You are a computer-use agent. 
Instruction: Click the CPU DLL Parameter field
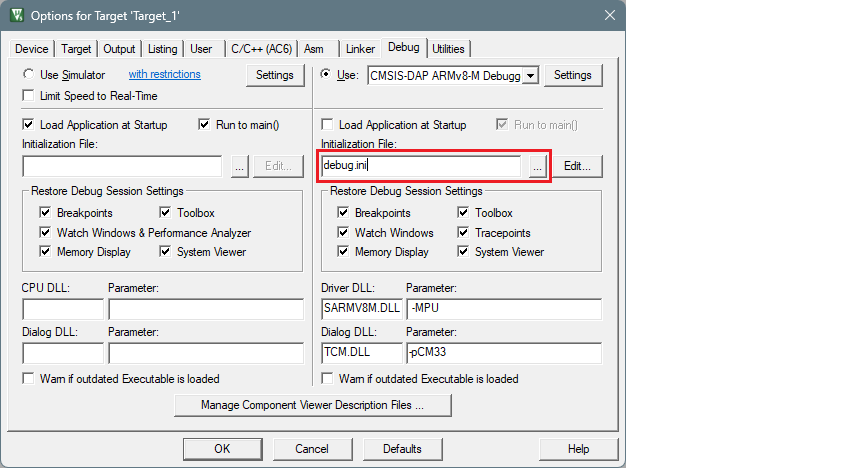[x=206, y=309]
